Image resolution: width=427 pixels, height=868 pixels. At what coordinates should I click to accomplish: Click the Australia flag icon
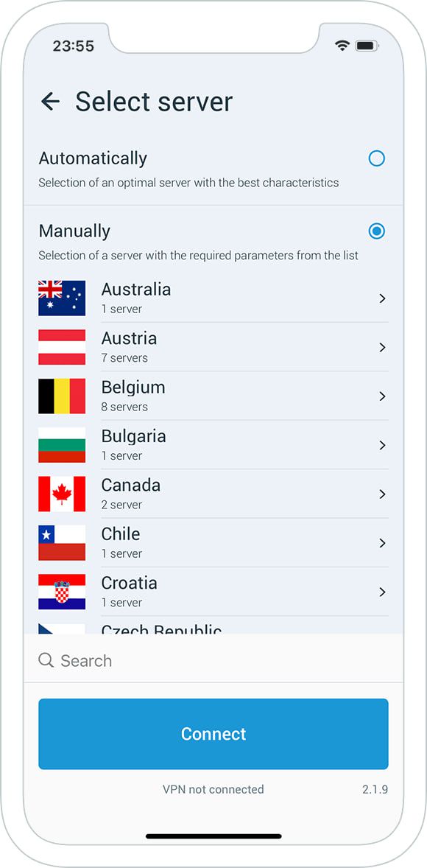(62, 298)
